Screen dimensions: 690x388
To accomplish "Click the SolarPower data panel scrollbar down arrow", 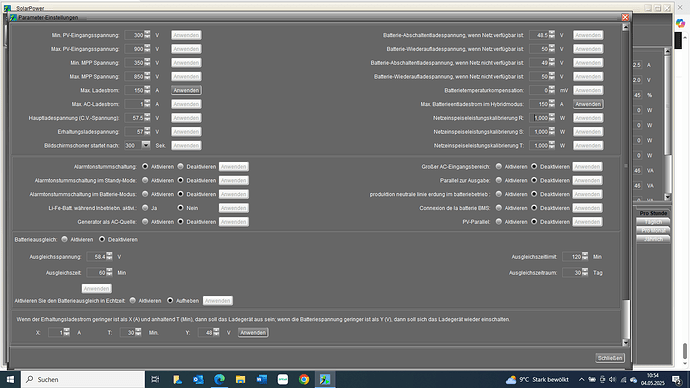I will (668, 197).
